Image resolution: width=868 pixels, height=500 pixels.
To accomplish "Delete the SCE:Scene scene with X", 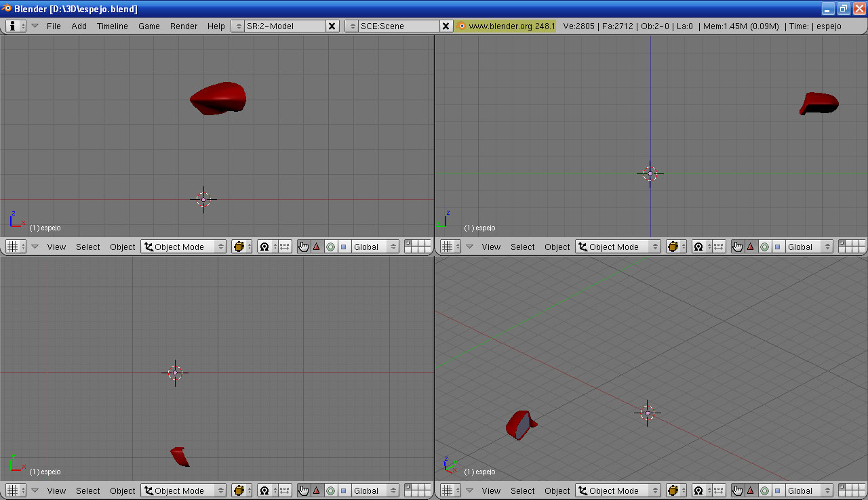I will point(446,26).
